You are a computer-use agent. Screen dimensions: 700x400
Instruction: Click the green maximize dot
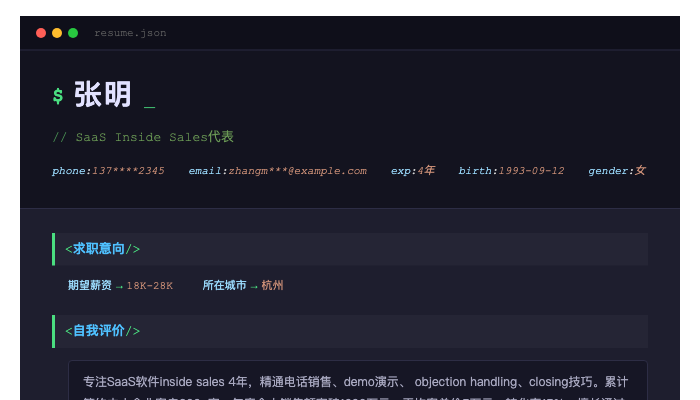pyautogui.click(x=73, y=33)
